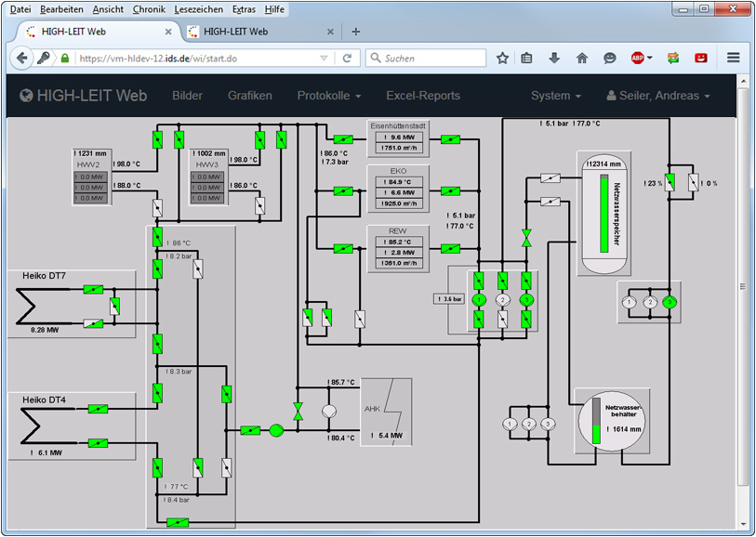Click the AHK boiler symbol
756x537 pixels.
click(x=386, y=409)
